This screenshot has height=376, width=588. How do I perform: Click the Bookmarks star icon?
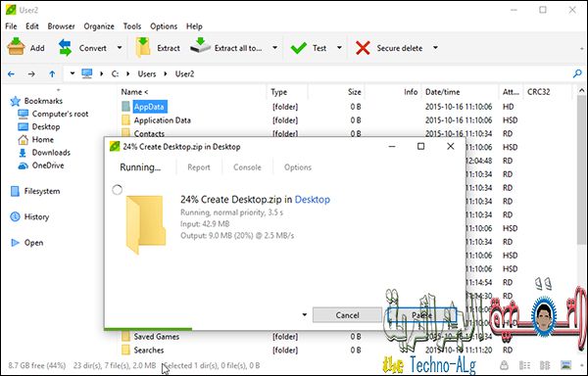click(x=16, y=101)
